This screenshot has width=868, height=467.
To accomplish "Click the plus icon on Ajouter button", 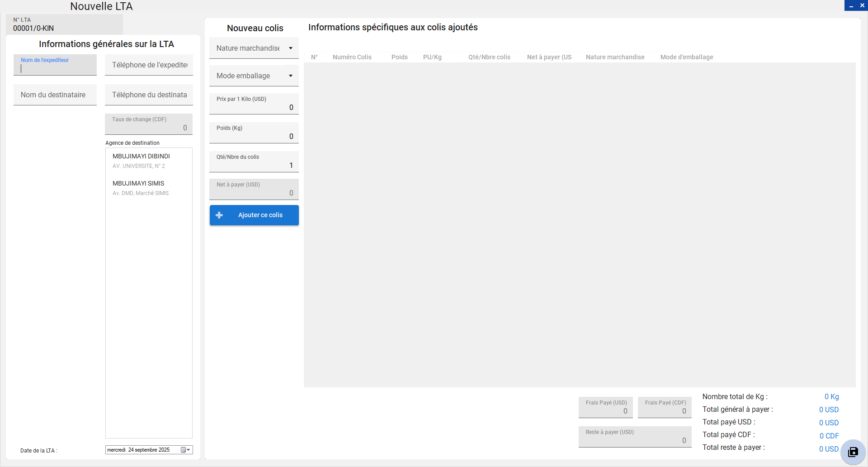I will point(219,215).
